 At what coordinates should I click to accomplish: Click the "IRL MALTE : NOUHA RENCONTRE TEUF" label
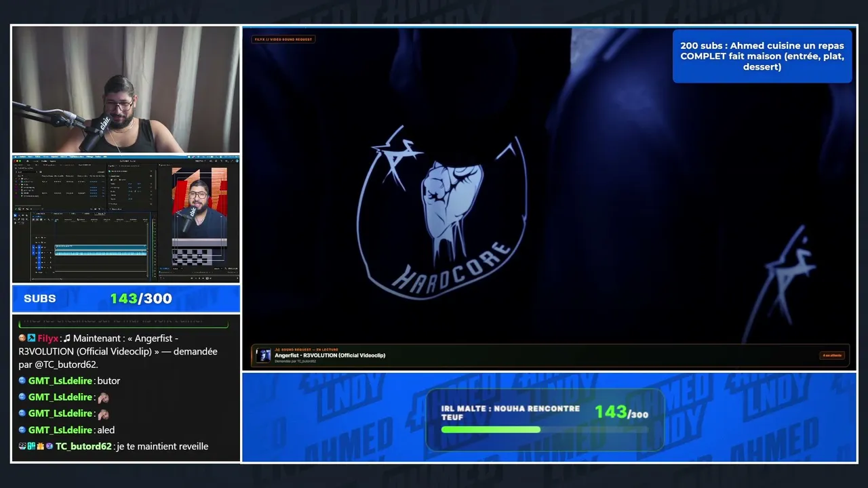click(x=511, y=413)
